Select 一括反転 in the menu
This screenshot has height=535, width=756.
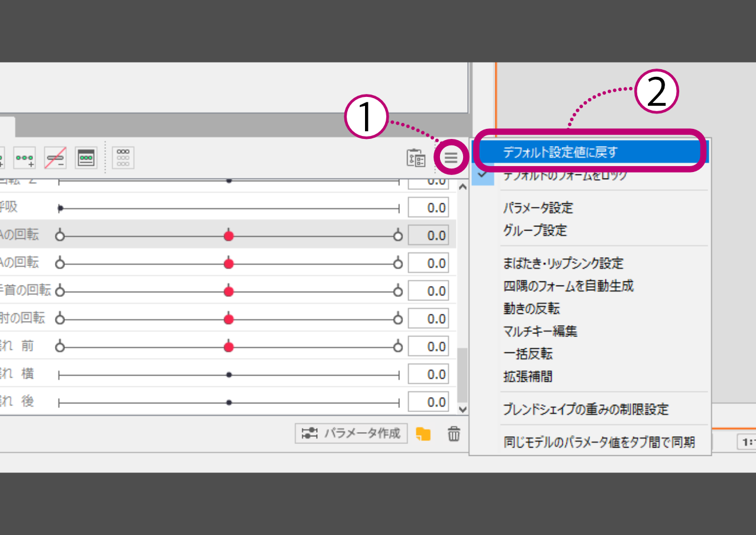coord(591,354)
